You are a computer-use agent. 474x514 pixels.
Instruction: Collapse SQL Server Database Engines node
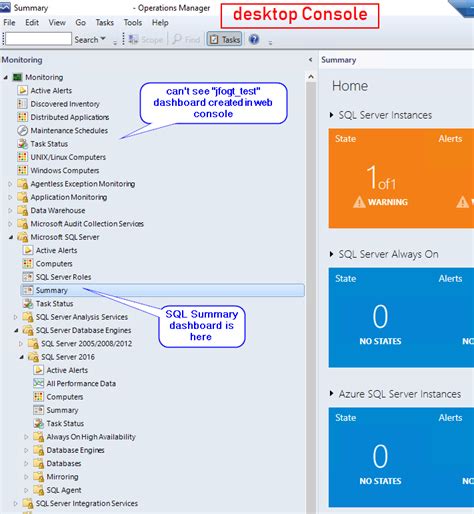pyautogui.click(x=16, y=331)
